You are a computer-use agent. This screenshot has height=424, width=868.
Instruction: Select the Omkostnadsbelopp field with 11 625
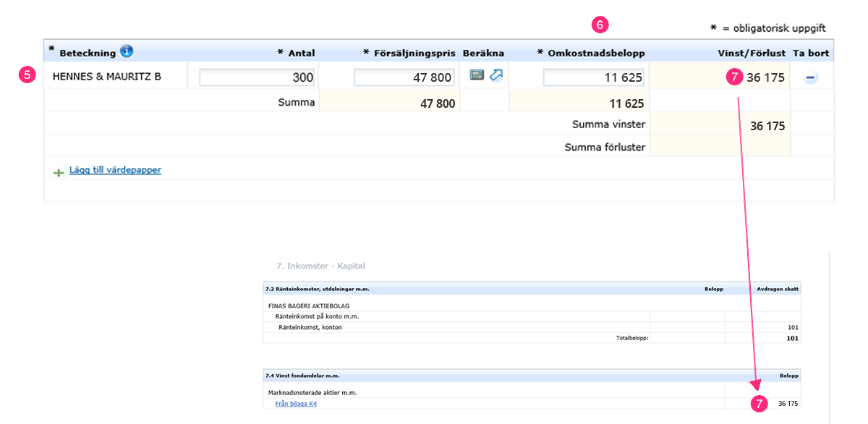(594, 77)
